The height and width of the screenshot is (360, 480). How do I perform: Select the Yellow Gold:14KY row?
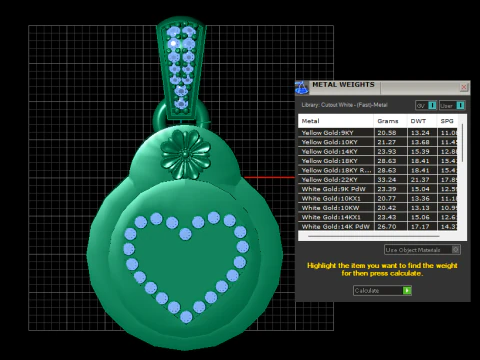(378, 151)
